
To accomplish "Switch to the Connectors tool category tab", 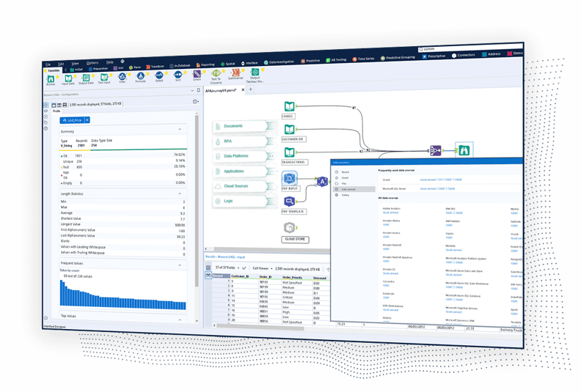I will (x=463, y=55).
